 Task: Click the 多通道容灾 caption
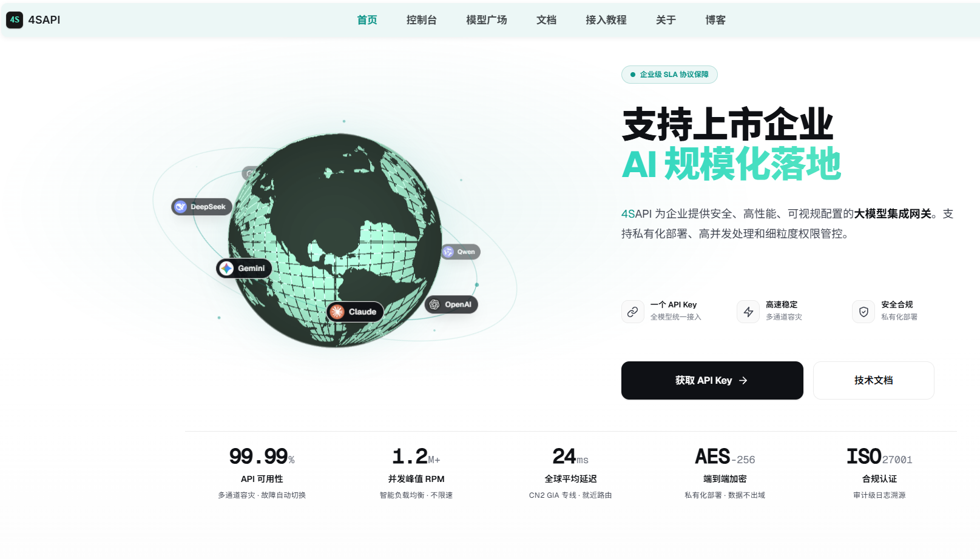(x=784, y=317)
